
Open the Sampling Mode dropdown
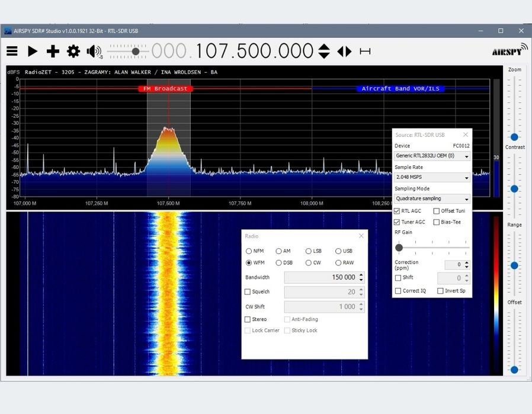point(432,198)
